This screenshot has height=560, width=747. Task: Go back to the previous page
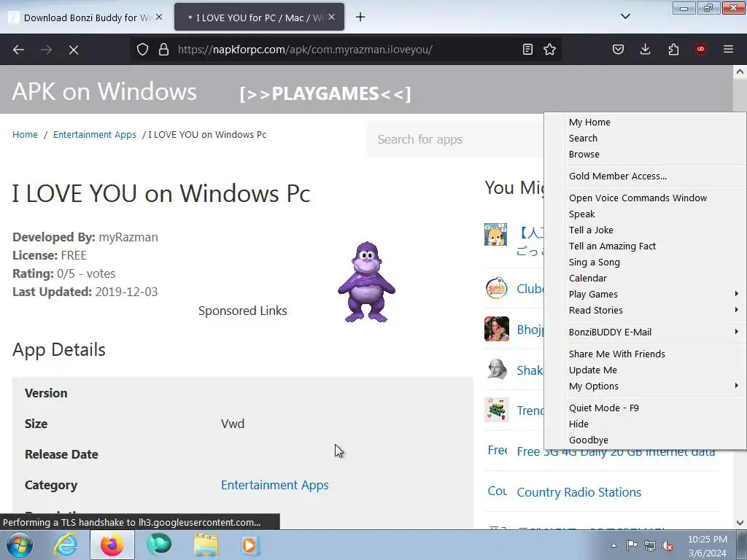coord(18,50)
